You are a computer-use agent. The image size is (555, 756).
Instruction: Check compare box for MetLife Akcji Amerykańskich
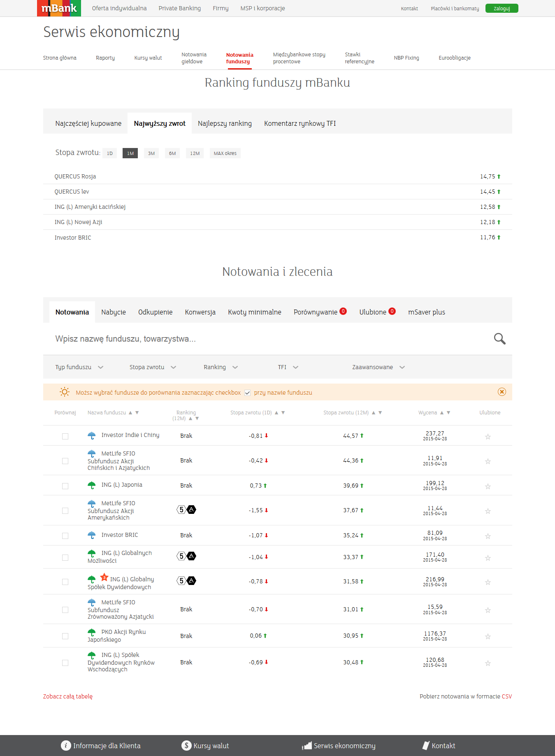65,511
